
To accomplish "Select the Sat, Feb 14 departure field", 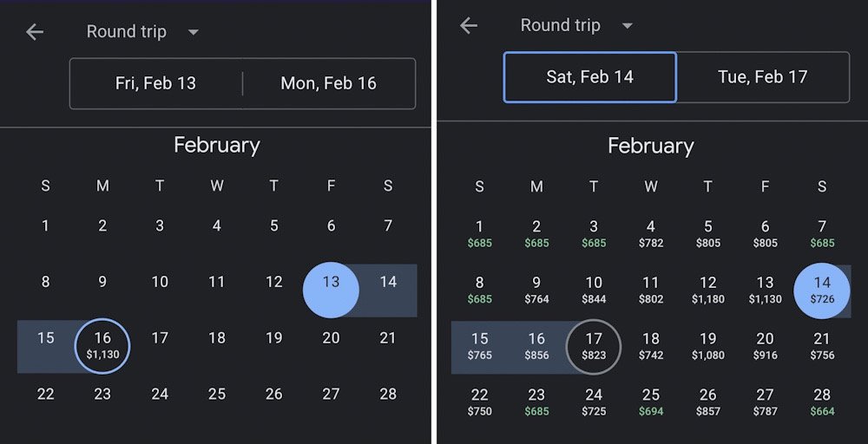I will click(590, 77).
